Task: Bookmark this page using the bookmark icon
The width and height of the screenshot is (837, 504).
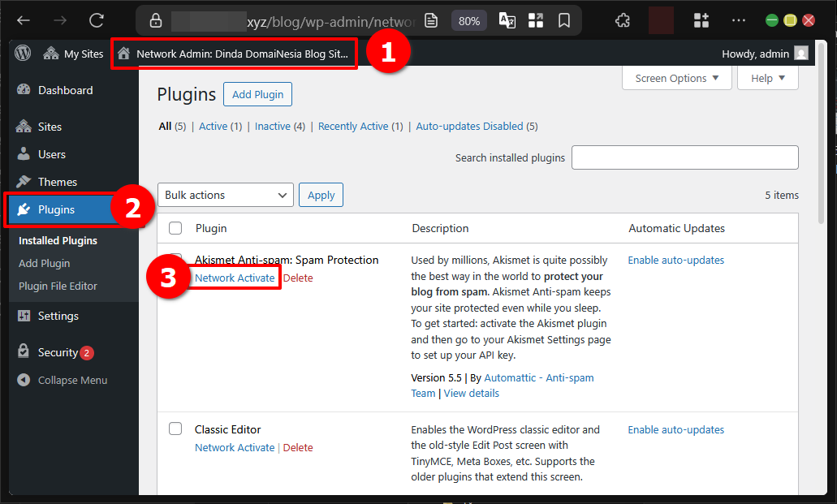Action: click(x=564, y=21)
